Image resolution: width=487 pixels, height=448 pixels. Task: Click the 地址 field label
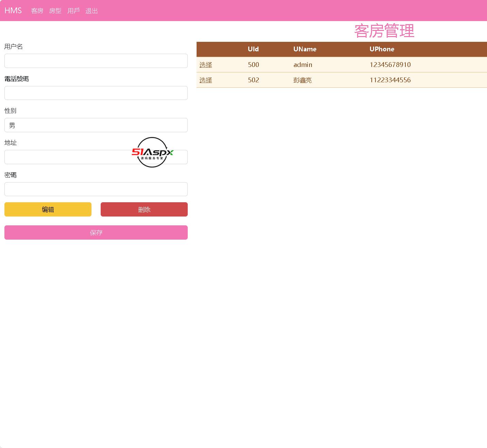[x=11, y=143]
